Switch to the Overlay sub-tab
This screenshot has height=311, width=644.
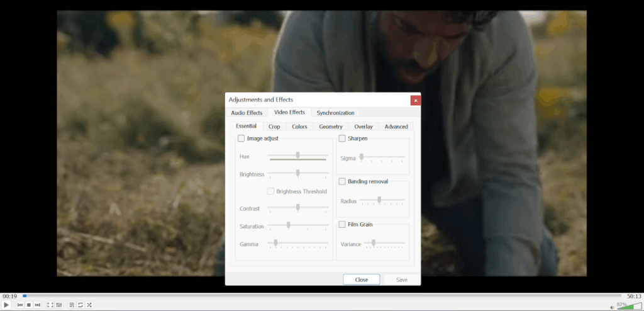[364, 127]
